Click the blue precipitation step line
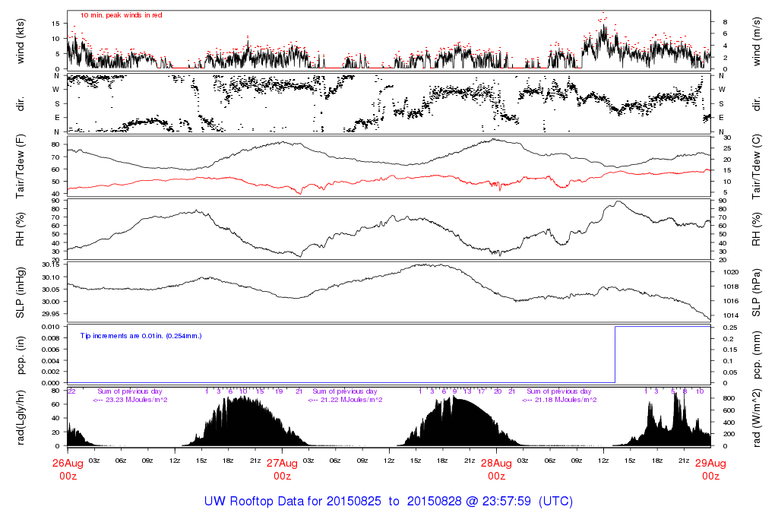 pyautogui.click(x=615, y=354)
